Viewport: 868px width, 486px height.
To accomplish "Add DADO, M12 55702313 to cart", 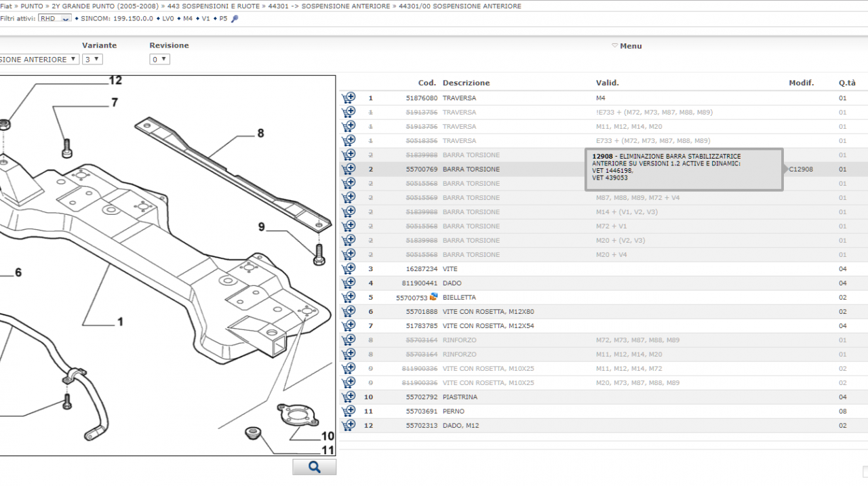I will click(349, 425).
